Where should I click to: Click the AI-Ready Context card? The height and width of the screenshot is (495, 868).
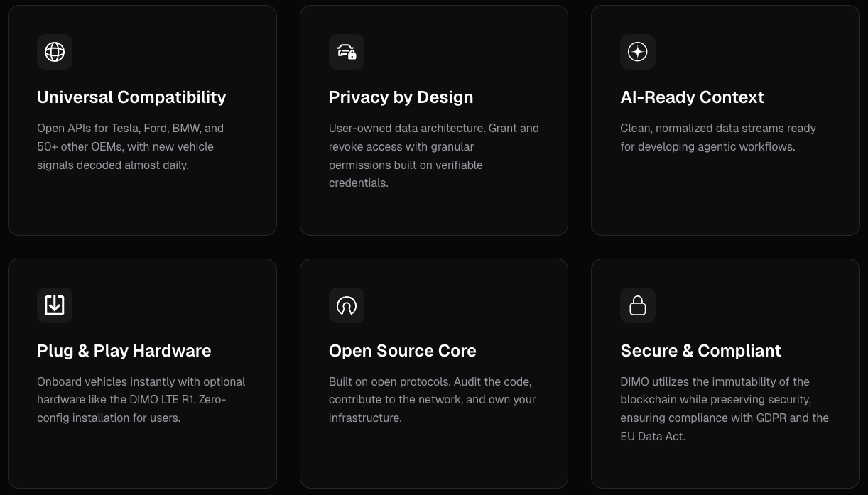point(725,120)
